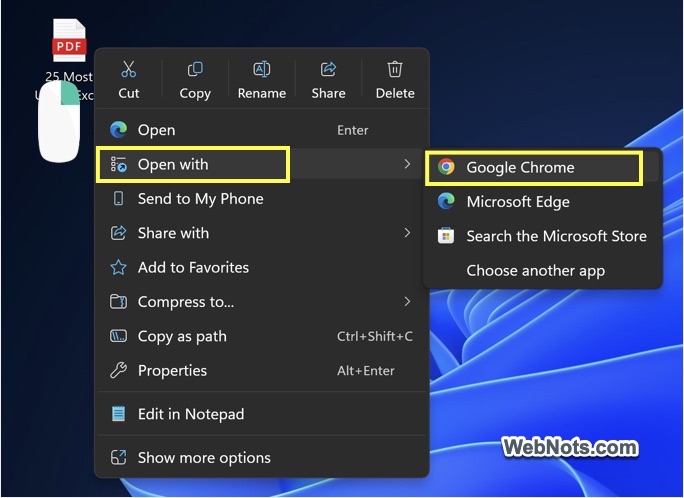Click the Edge icon beside Open
Screen dimensions: 684x498
coord(118,130)
